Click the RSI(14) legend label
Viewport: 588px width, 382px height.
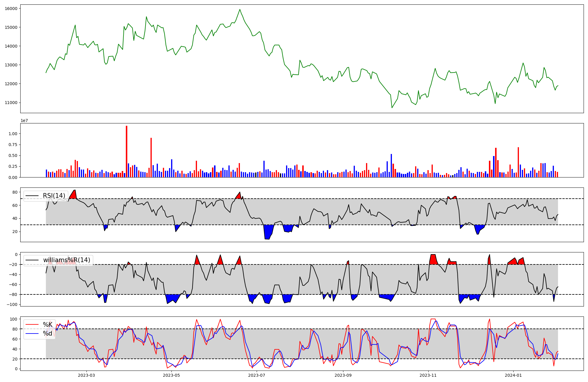pos(54,196)
